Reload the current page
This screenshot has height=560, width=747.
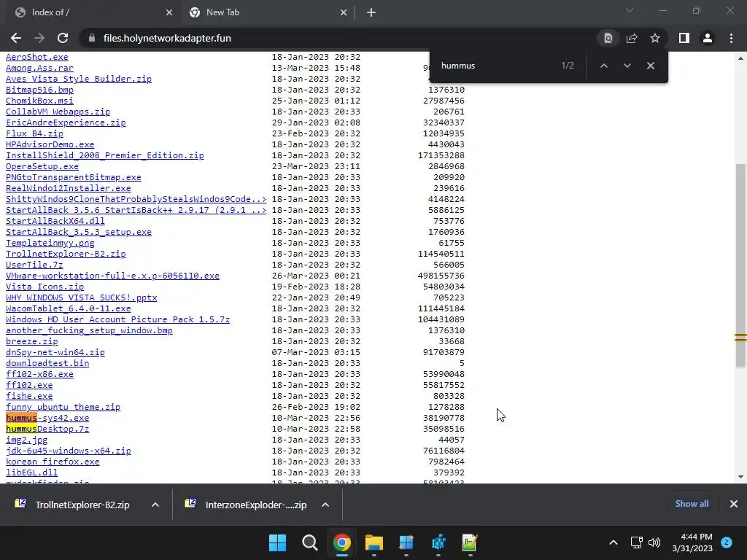(63, 38)
